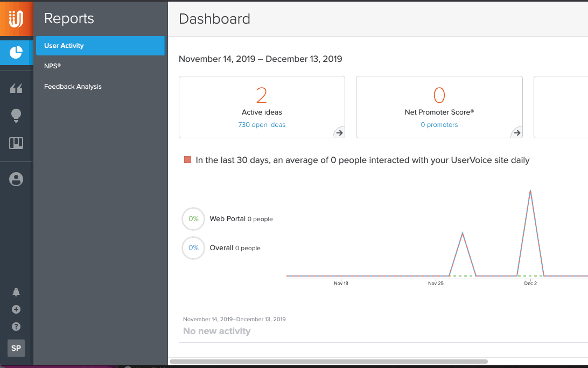The height and width of the screenshot is (368, 588).
Task: Click the horizontal scrollbar at the bottom
Action: (328, 362)
